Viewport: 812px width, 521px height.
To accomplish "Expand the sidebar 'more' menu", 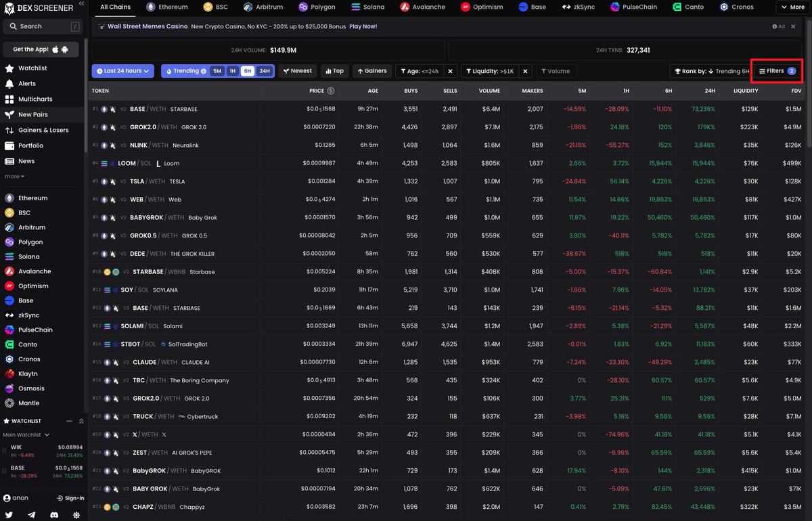I will [14, 177].
